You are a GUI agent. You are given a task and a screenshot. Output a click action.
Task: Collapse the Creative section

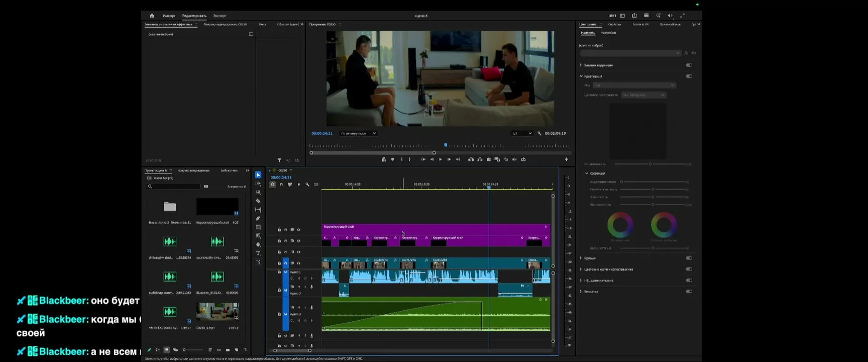581,76
